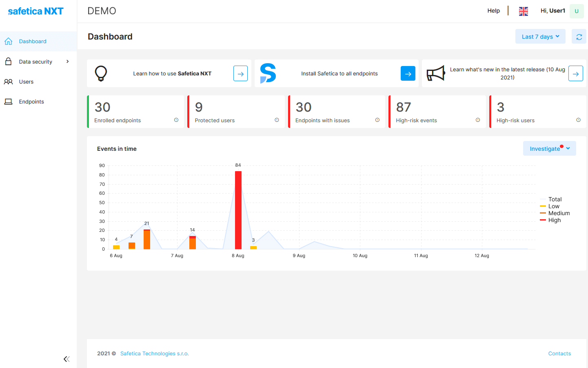Toggle High series in chart legend
This screenshot has width=588, height=368.
550,220
